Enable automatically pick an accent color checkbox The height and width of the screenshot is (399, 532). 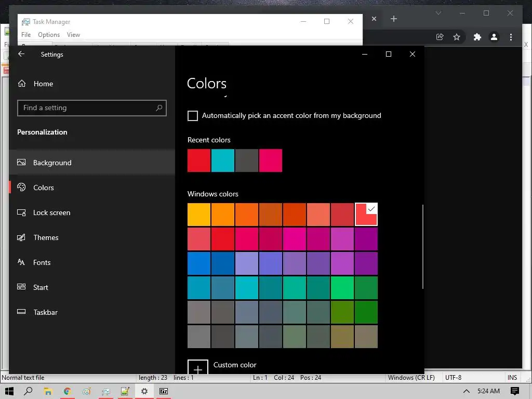[x=193, y=116]
